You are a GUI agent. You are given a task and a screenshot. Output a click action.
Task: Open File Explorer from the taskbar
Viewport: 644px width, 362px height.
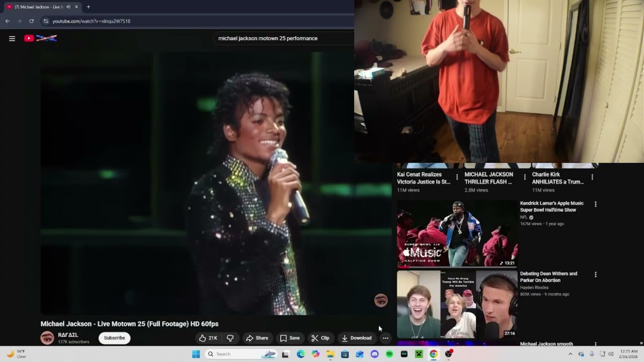coord(330,354)
